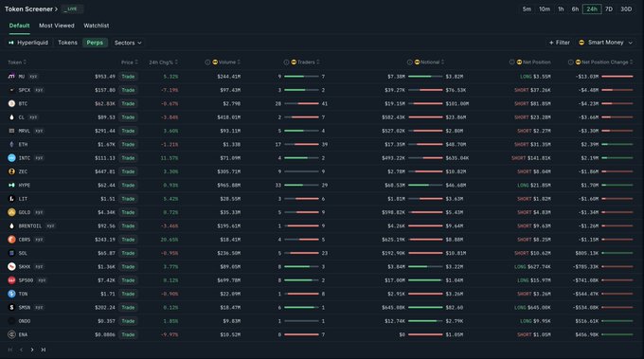Click the MRVL token logo icon

(x=11, y=131)
